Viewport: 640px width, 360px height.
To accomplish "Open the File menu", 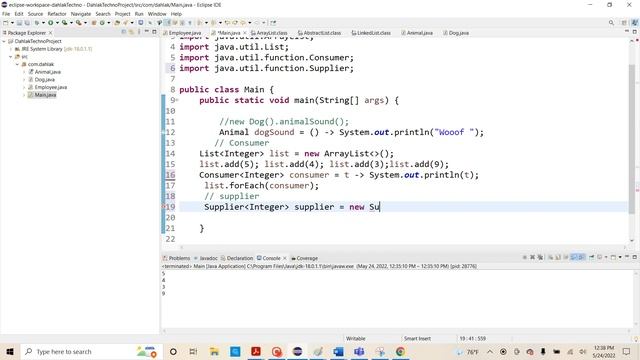I will [6, 14].
